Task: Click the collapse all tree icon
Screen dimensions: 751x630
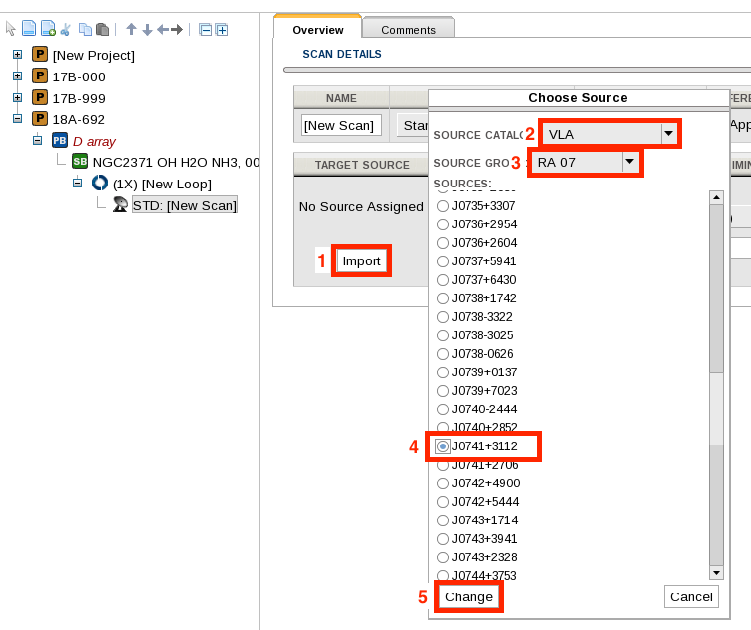Action: tap(205, 30)
